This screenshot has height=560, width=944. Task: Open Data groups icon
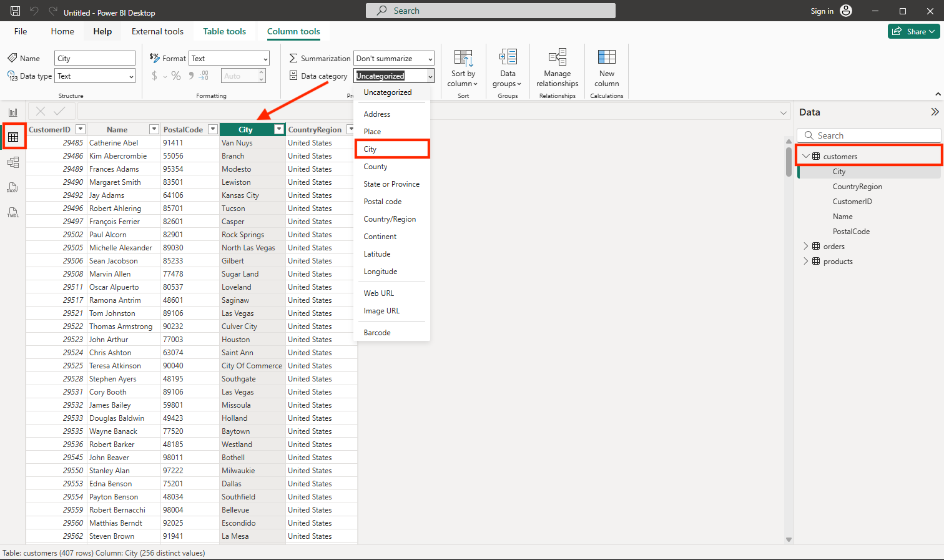pyautogui.click(x=508, y=57)
